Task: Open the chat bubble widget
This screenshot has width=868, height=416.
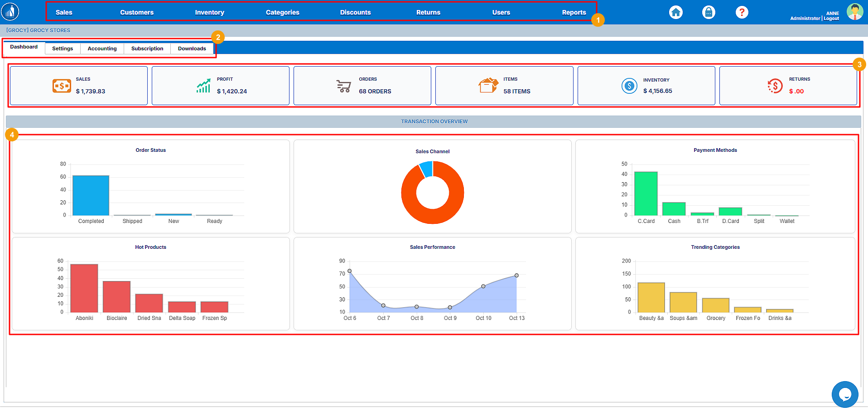Action: pos(844,394)
